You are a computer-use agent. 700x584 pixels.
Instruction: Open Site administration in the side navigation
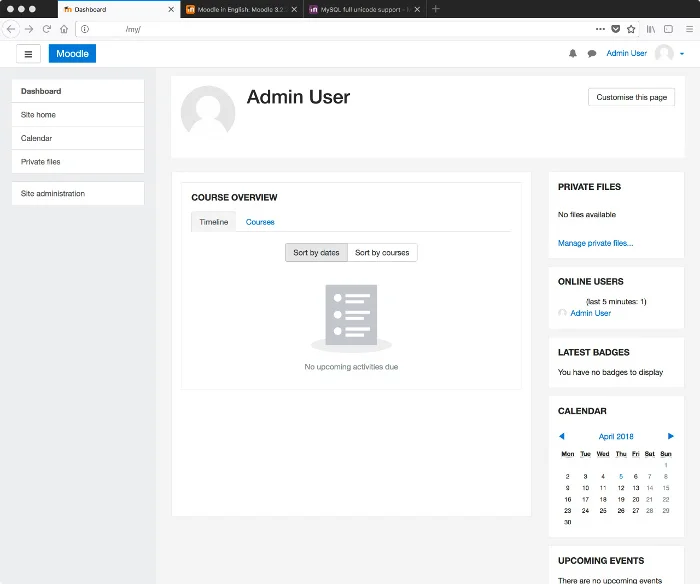[78, 193]
